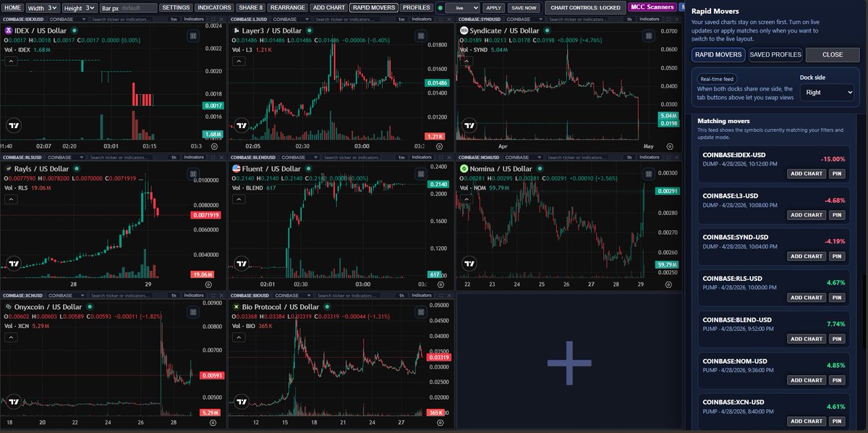
Task: Pin the COINBASE:RLS-USD mover
Action: point(837,298)
